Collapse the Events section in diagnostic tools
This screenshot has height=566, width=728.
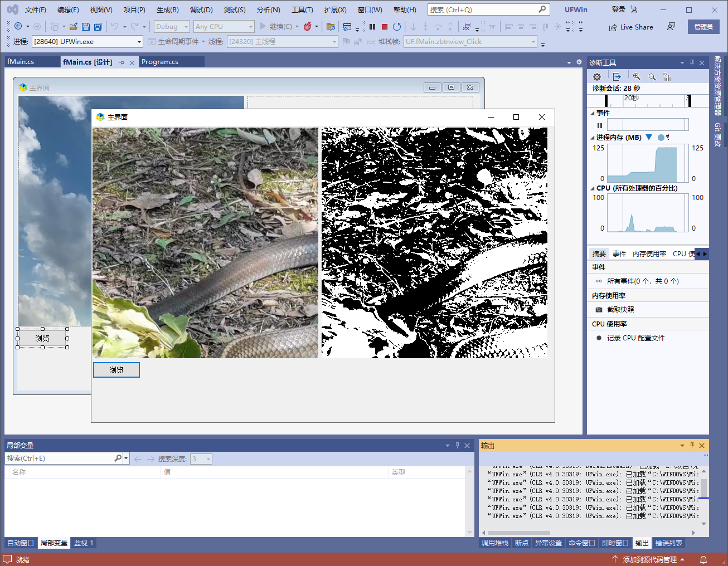tap(593, 113)
